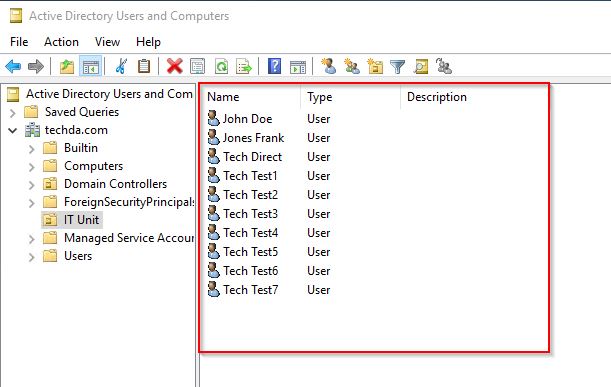Click Add to group toolbar icon
611x387 pixels.
pyautogui.click(x=443, y=66)
